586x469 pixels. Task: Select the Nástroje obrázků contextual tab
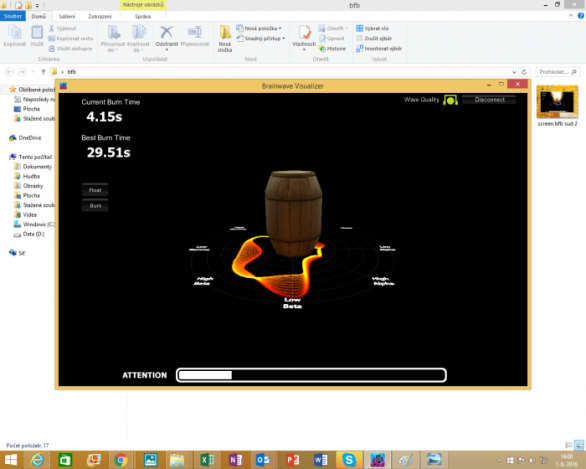tap(143, 5)
